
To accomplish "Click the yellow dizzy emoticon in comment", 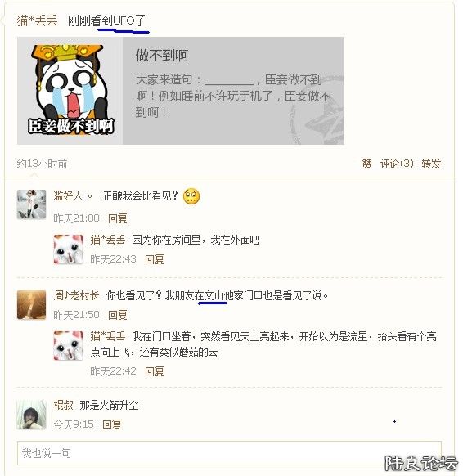I will pyautogui.click(x=191, y=196).
